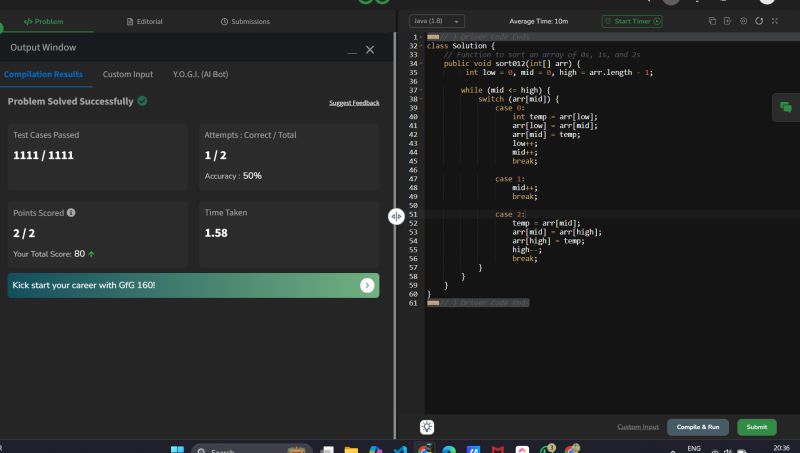Minimize the Output Window panel
Screen dimensions: 800x453
click(351, 51)
